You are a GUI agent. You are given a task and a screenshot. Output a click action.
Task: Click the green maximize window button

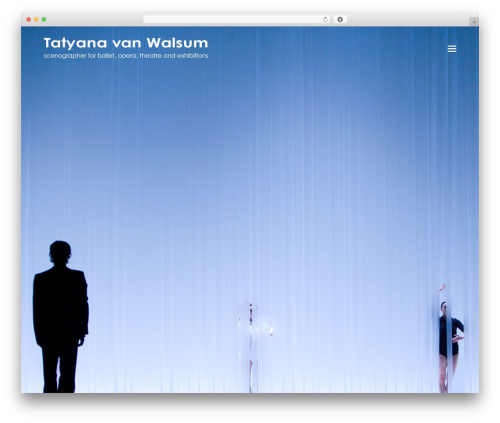coord(44,20)
